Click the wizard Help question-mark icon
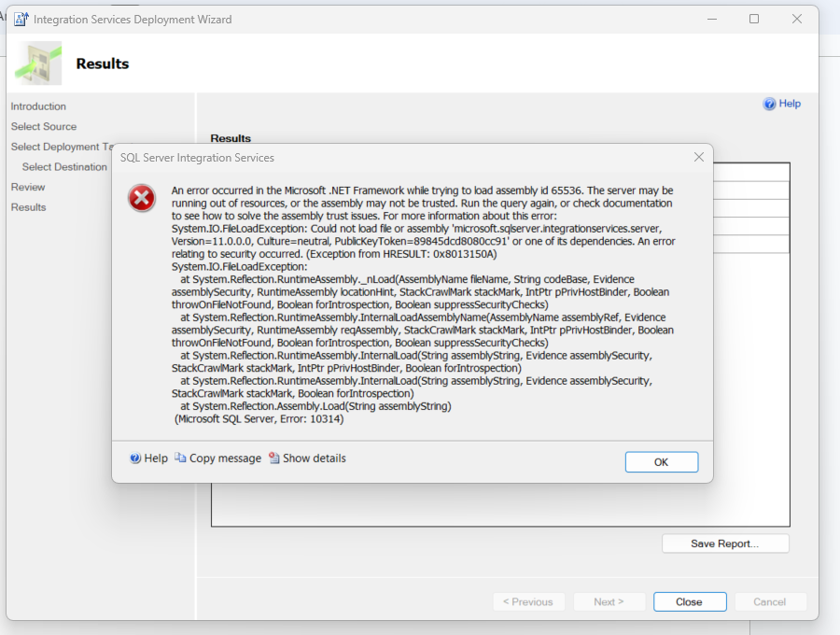This screenshot has width=840, height=635. [769, 104]
